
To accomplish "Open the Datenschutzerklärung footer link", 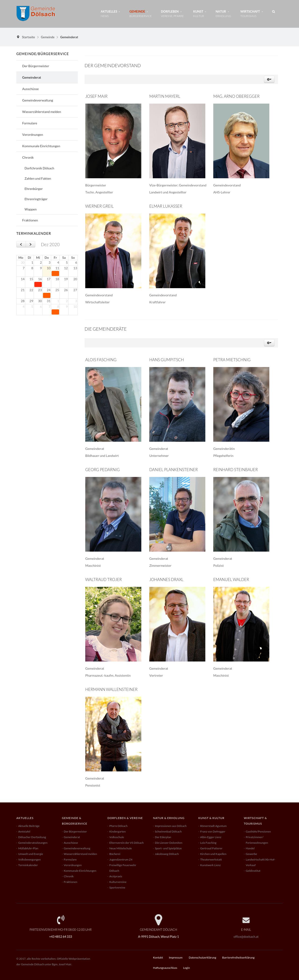I will 202,958.
